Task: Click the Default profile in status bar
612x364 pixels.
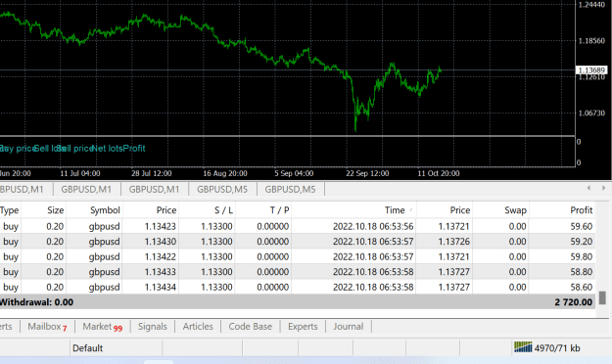Action: (87, 348)
